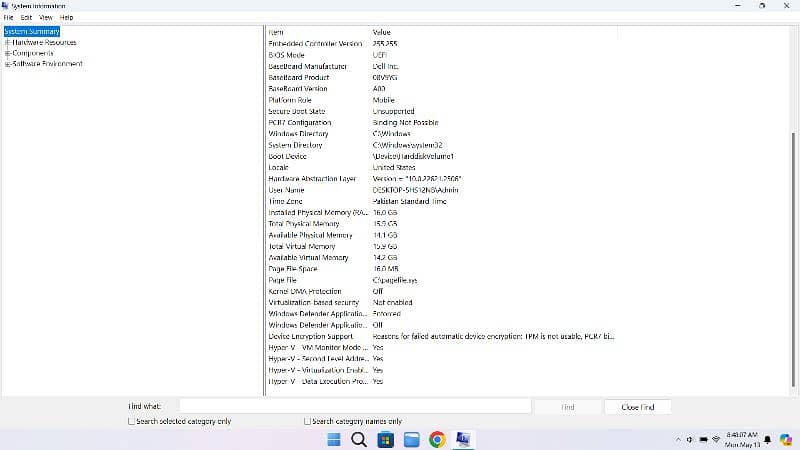This screenshot has height=450, width=800.
Task: Expand the Components tree node
Action: click(7, 53)
